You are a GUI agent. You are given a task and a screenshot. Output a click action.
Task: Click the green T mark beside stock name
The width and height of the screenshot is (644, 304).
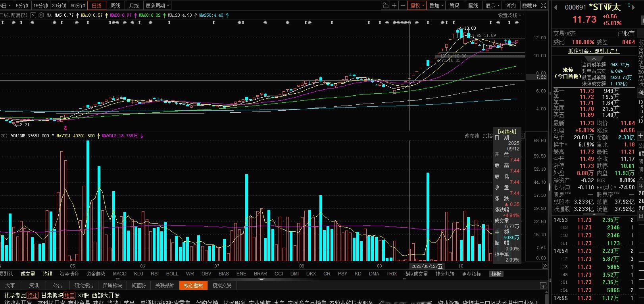(630, 5)
